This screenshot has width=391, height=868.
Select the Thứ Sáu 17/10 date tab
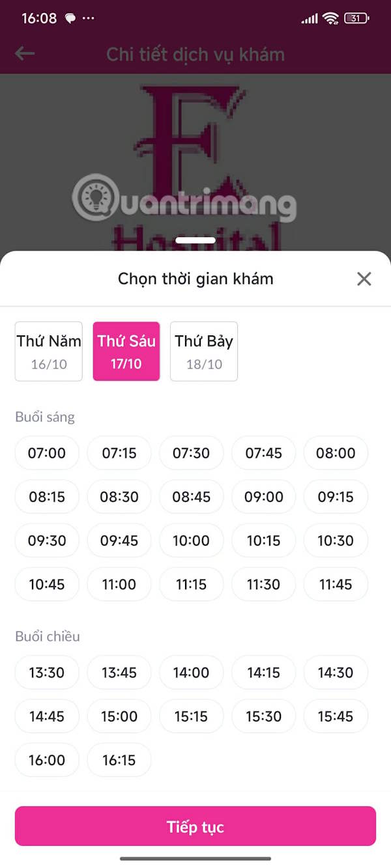[126, 351]
